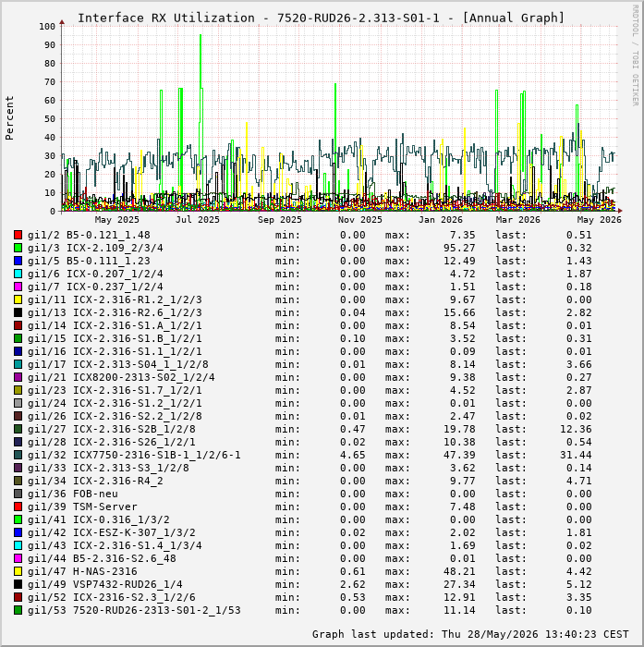Image resolution: width=644 pixels, height=647 pixels.
Task: Click the green swatch for gi1/3 ICX-2.109_2/3/4
Action: coord(18,248)
